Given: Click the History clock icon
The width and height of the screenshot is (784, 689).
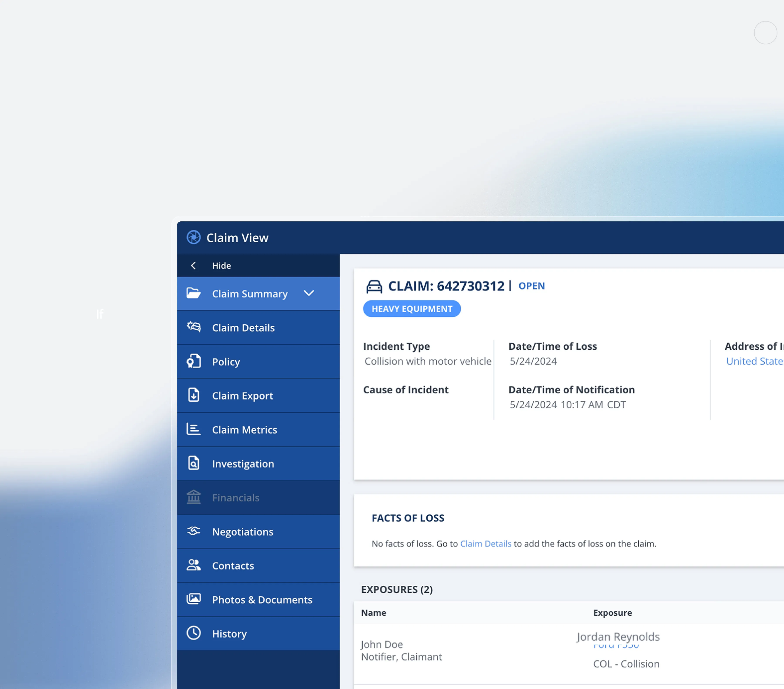Looking at the screenshot, I should (194, 633).
